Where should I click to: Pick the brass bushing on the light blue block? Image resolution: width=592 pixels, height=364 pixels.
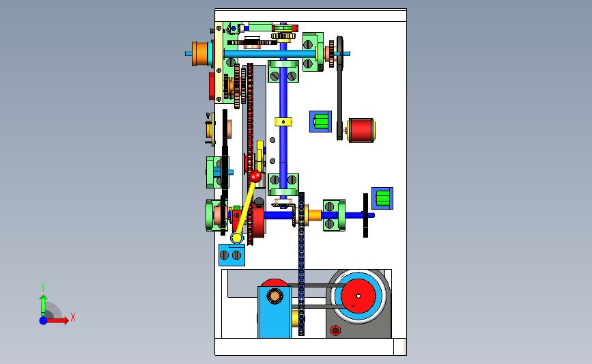coord(274,296)
